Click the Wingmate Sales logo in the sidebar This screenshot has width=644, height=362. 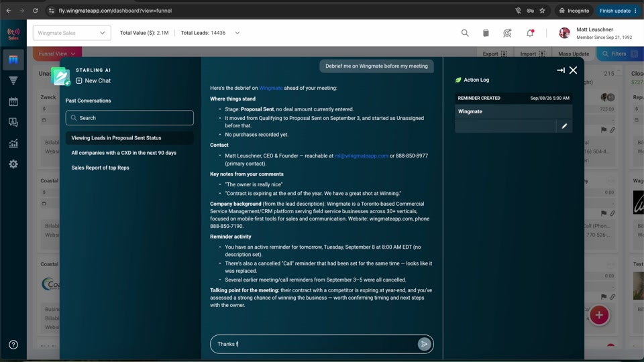pyautogui.click(x=13, y=34)
